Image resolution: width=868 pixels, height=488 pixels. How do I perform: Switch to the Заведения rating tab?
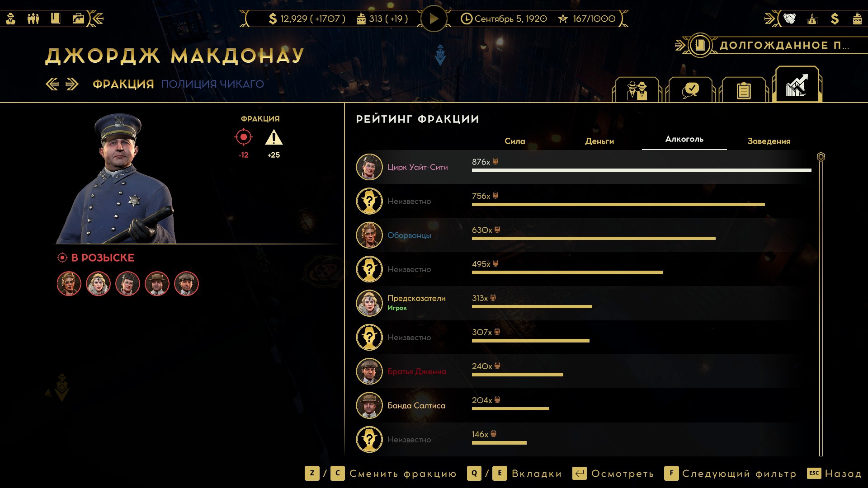click(769, 141)
